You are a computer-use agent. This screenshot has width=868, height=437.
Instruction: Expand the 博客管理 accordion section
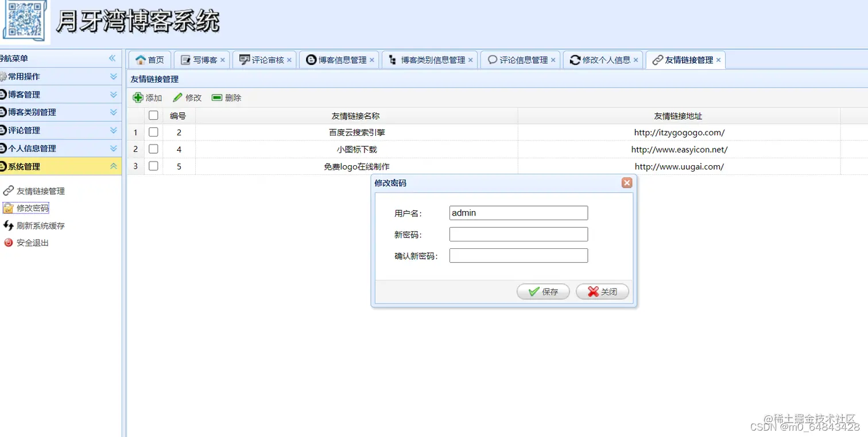click(114, 95)
